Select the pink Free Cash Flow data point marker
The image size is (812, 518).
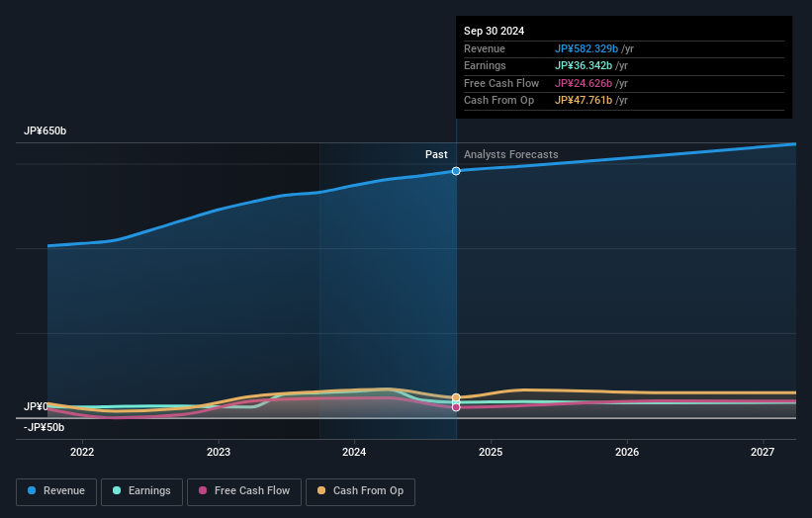[x=456, y=407]
